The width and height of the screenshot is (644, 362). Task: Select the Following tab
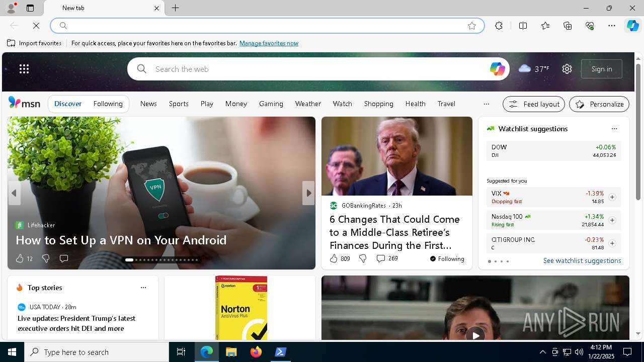[x=108, y=104]
